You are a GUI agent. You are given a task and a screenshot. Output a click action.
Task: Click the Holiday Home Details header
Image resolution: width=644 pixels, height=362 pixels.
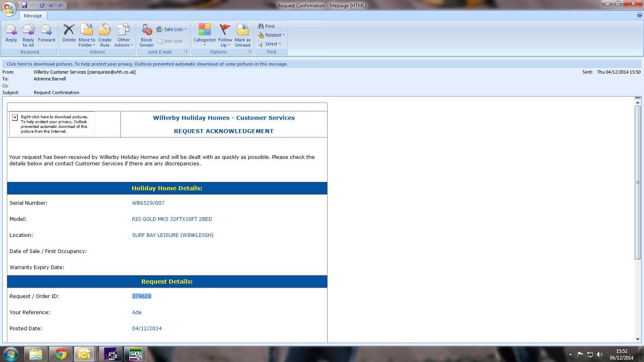tap(167, 188)
